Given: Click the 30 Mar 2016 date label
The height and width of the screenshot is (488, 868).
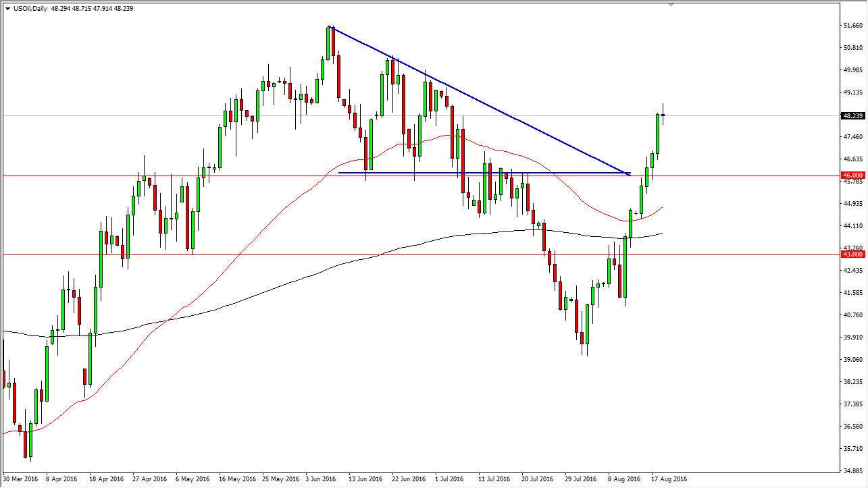Looking at the screenshot, I should 20,480.
